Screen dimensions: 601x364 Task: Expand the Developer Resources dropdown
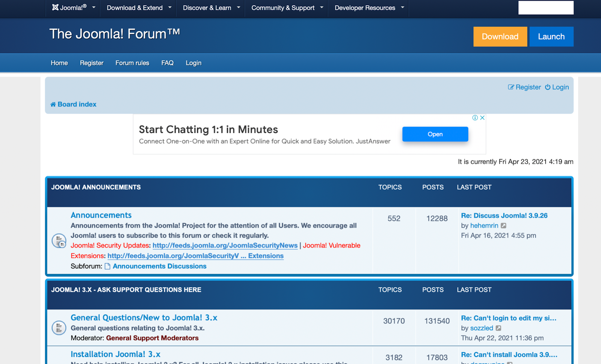pyautogui.click(x=403, y=7)
